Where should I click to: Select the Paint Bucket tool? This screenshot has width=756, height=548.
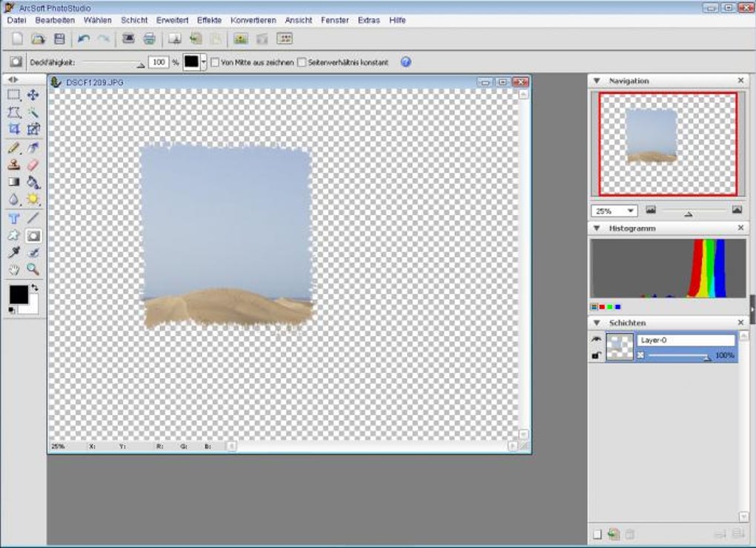(x=33, y=182)
